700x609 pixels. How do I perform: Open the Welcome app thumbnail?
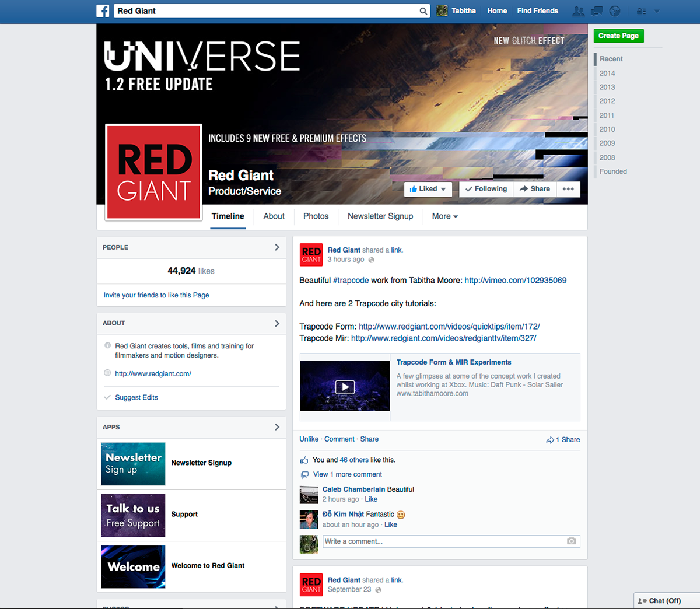pyautogui.click(x=133, y=566)
